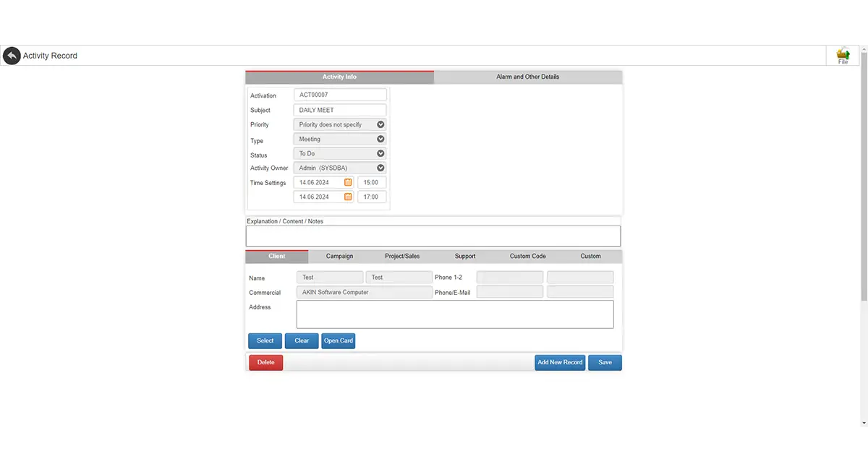Open the Activity Owner dropdown
This screenshot has height=472, width=868.
click(x=340, y=168)
